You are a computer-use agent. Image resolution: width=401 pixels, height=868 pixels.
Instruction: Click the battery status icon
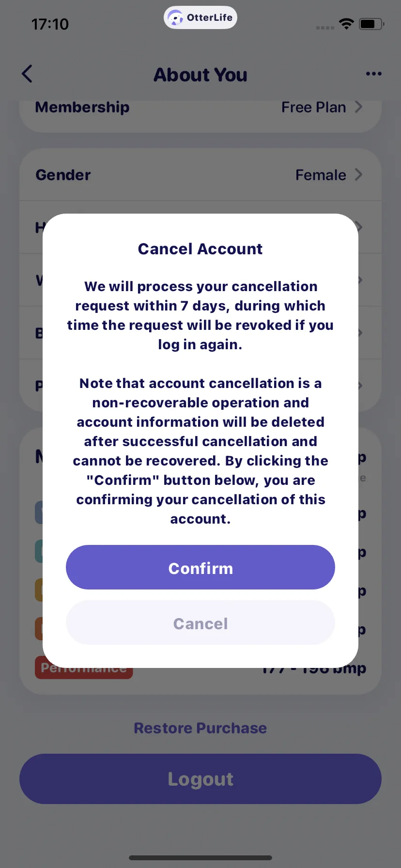coord(371,24)
